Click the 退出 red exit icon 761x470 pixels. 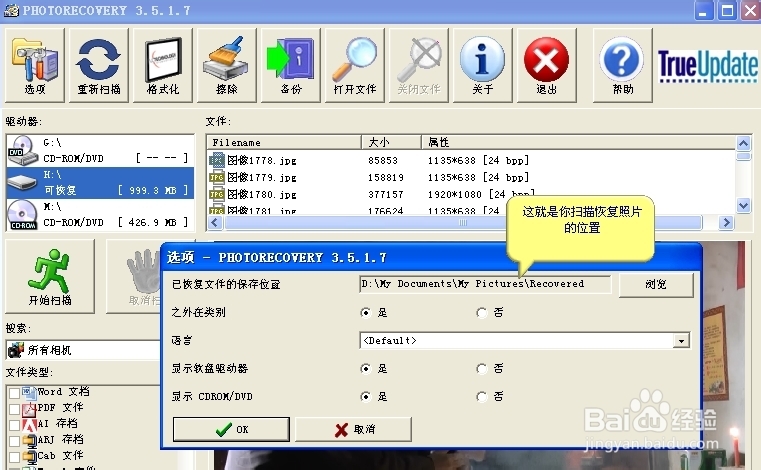547,65
